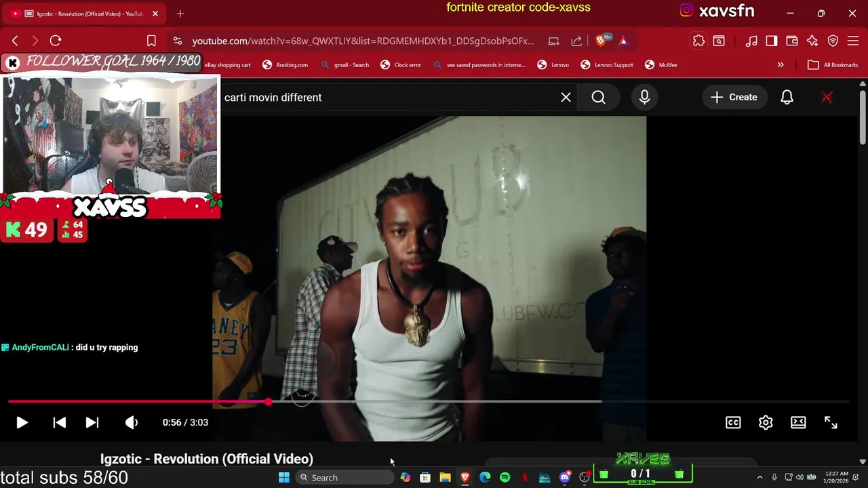Screen dimensions: 868x488
Task: Show hidden system tray icons
Action: point(759,478)
